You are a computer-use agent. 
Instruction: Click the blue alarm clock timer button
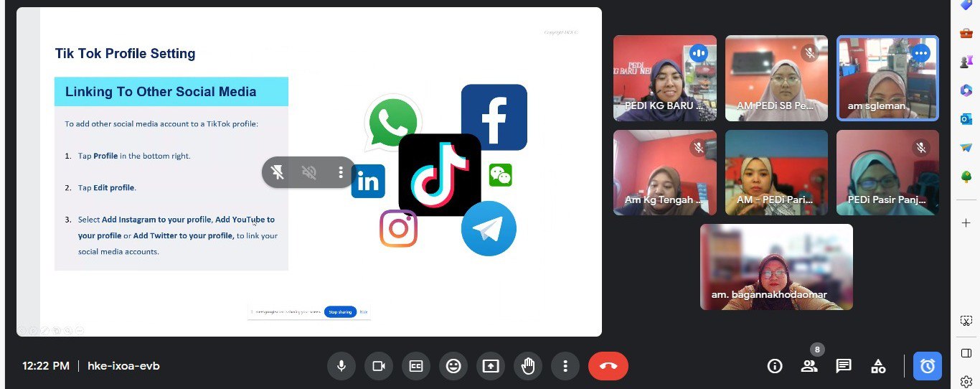tap(928, 366)
